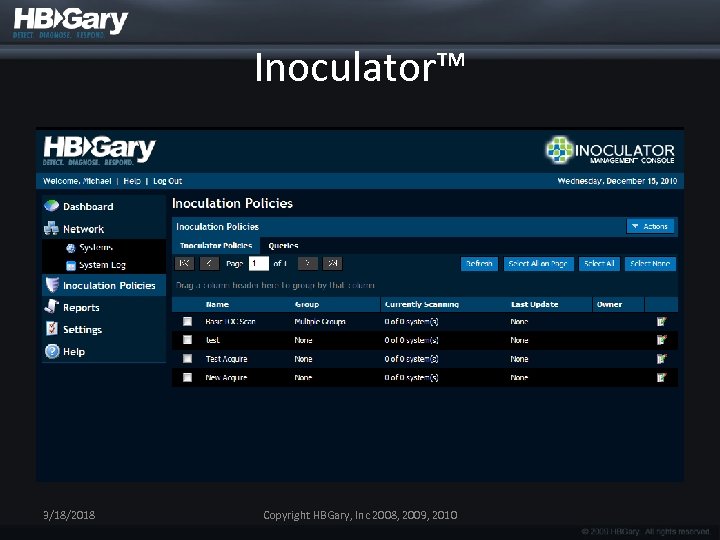The width and height of the screenshot is (720, 540).
Task: Sort by Currently Scanning column header
Action: (x=422, y=304)
